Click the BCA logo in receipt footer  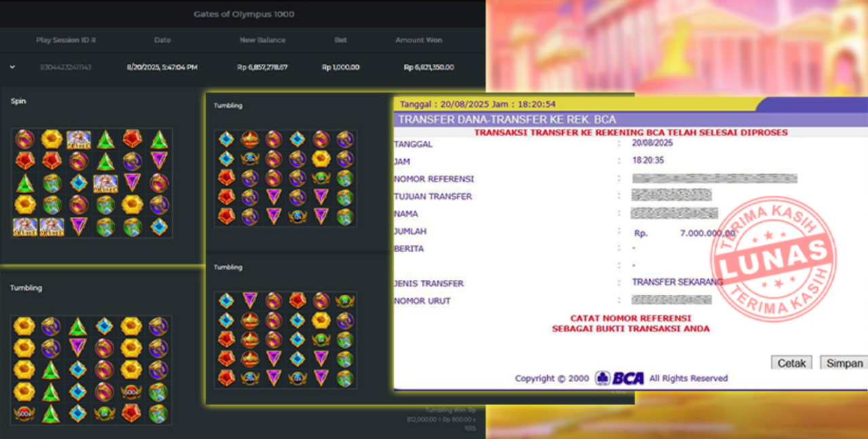click(x=619, y=378)
